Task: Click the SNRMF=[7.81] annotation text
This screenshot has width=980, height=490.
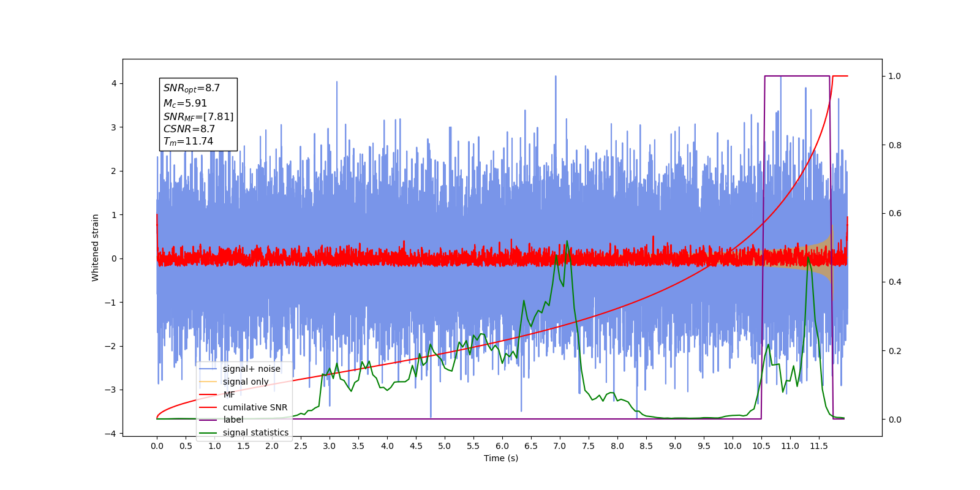Action: click(x=198, y=116)
